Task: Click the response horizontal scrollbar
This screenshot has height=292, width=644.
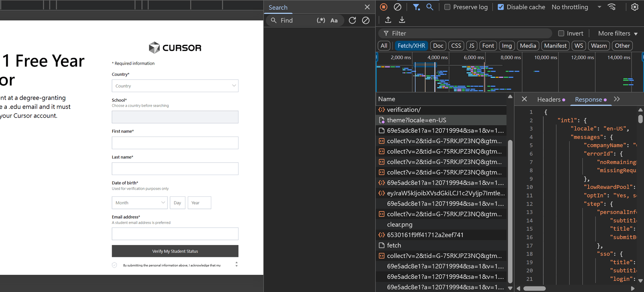Action: coord(535,288)
